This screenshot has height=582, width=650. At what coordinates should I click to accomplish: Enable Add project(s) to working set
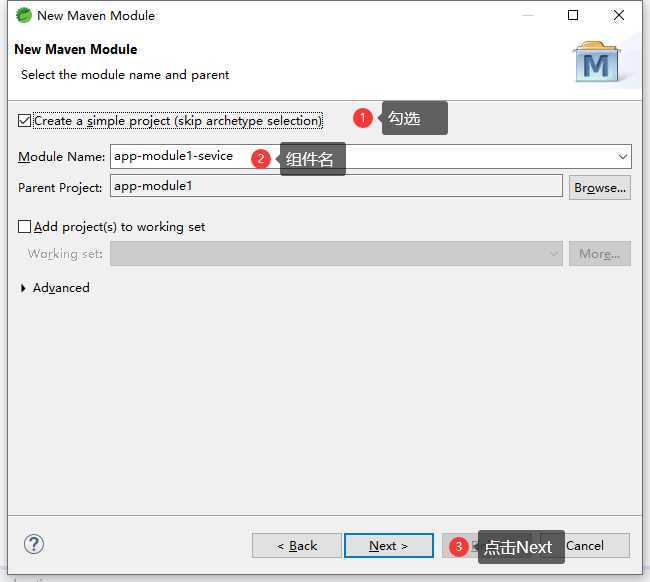[24, 227]
